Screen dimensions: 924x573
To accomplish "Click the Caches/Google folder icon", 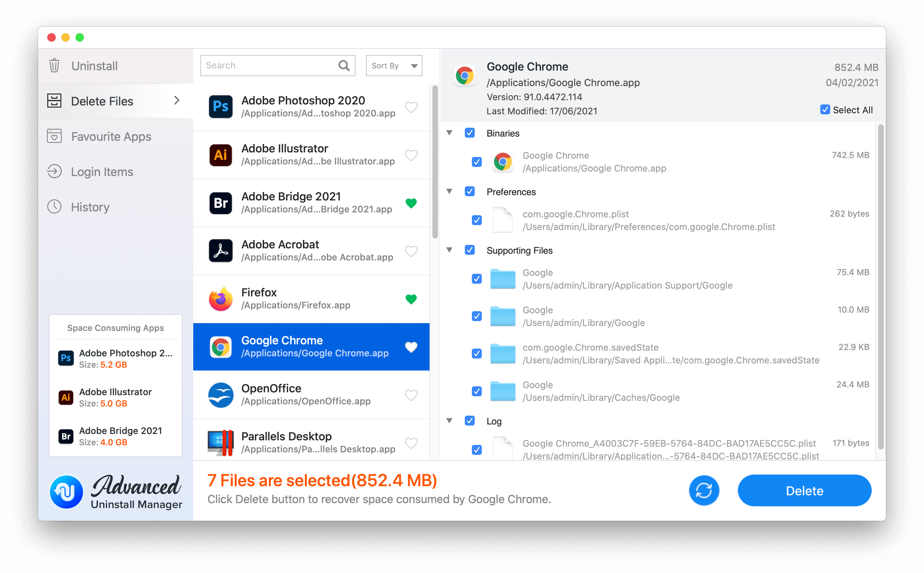I will click(x=503, y=391).
